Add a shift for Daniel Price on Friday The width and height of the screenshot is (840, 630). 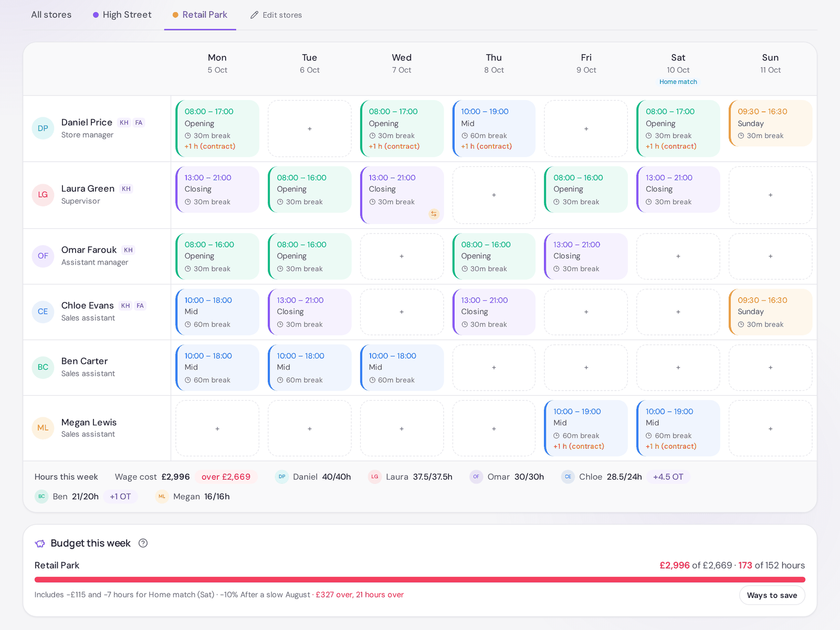pos(586,129)
